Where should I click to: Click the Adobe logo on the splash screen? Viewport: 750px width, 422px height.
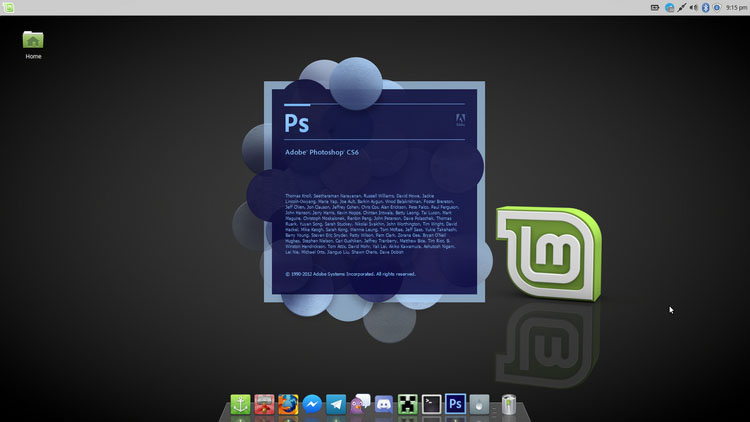click(460, 120)
